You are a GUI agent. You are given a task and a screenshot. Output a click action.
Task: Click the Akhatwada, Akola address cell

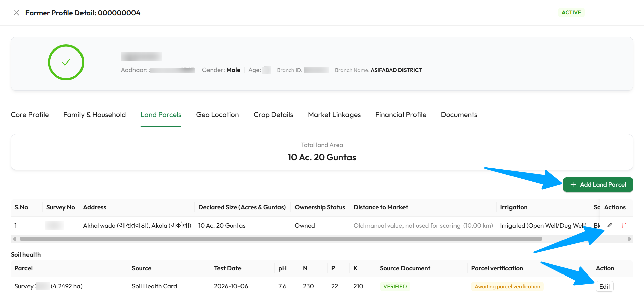pyautogui.click(x=137, y=226)
